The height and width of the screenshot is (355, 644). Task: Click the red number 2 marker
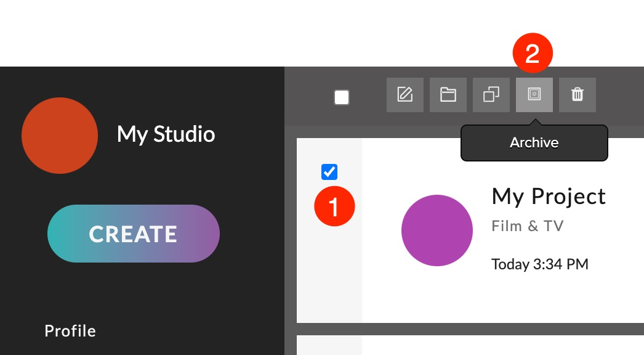pos(533,54)
